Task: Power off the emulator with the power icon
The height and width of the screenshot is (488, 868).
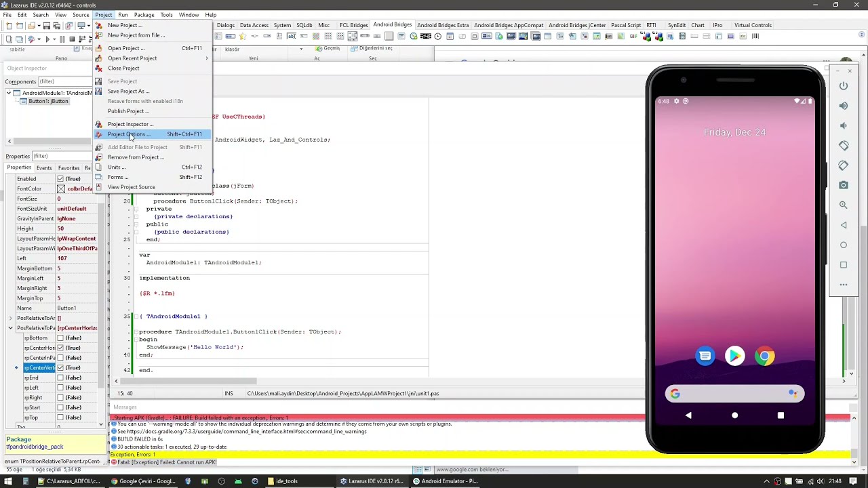Action: point(844,86)
